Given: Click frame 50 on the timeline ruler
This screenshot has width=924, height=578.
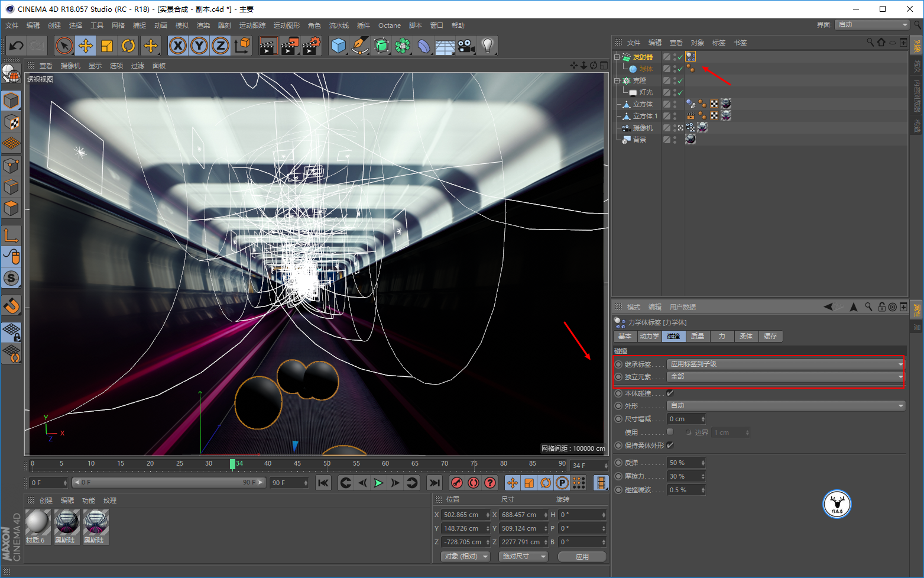Looking at the screenshot, I should tap(327, 464).
